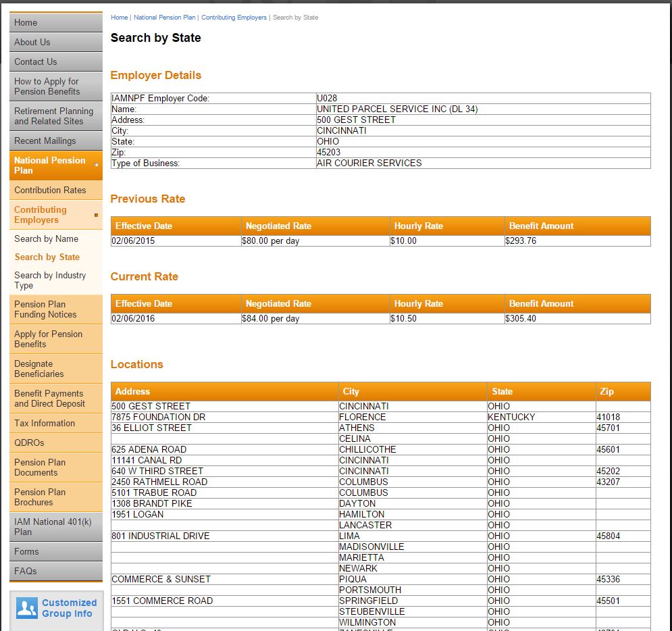The image size is (672, 631).
Task: Click the Customized Group Info people icon
Action: (x=26, y=608)
